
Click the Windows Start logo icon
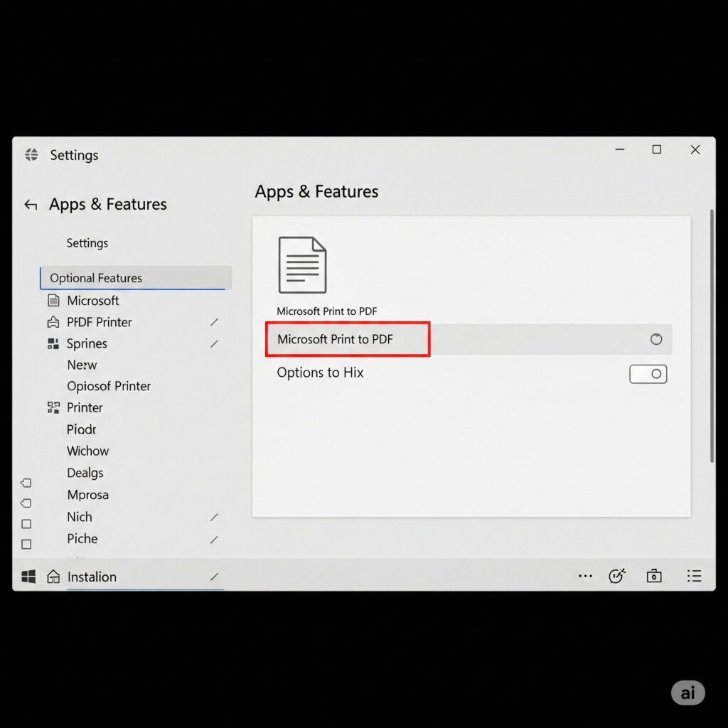[28, 577]
